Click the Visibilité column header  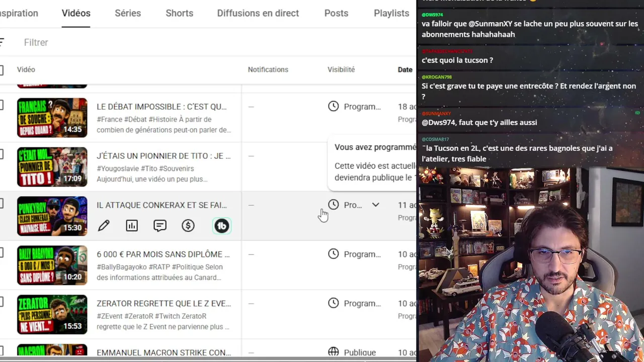[x=341, y=69]
